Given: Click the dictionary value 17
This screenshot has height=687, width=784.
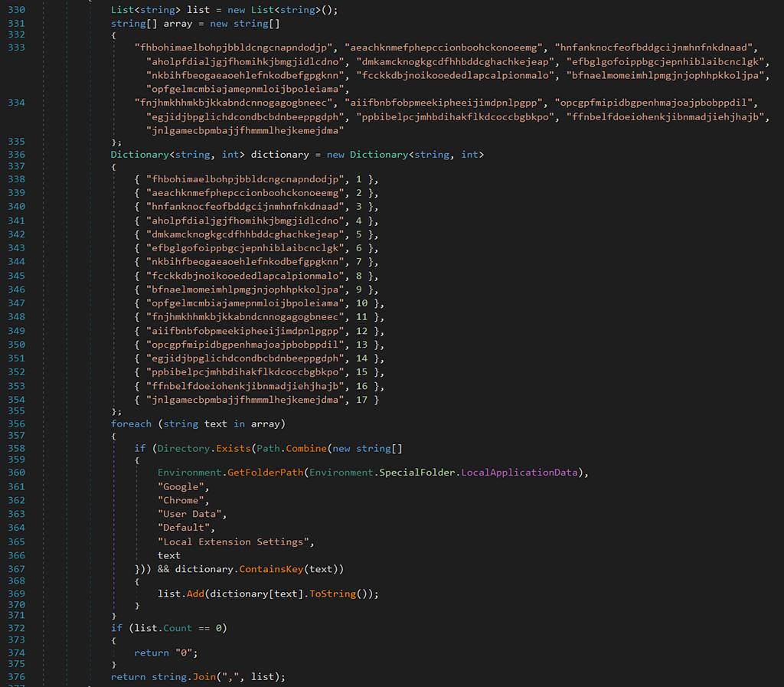Looking at the screenshot, I should (361, 400).
